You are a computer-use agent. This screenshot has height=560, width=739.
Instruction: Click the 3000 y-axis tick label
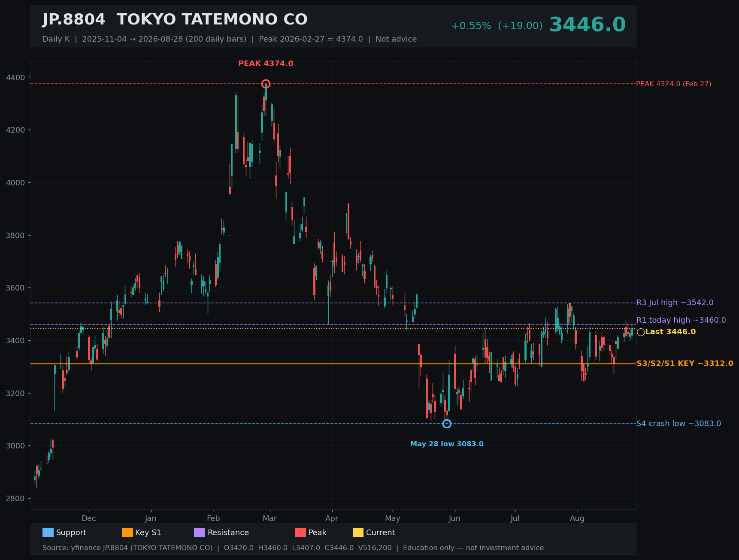click(16, 446)
